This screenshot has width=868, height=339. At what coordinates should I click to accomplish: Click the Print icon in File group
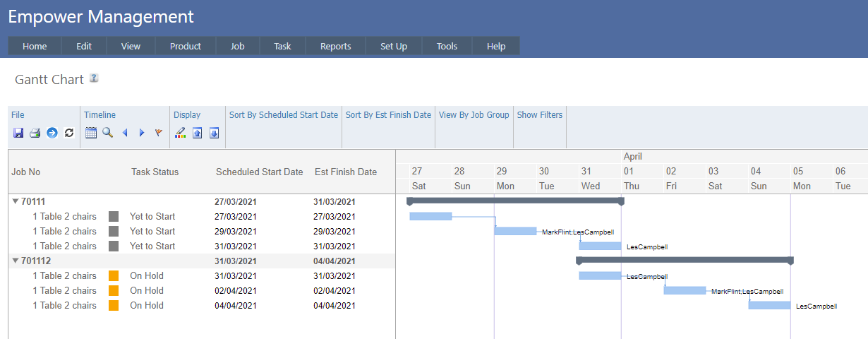(x=35, y=133)
